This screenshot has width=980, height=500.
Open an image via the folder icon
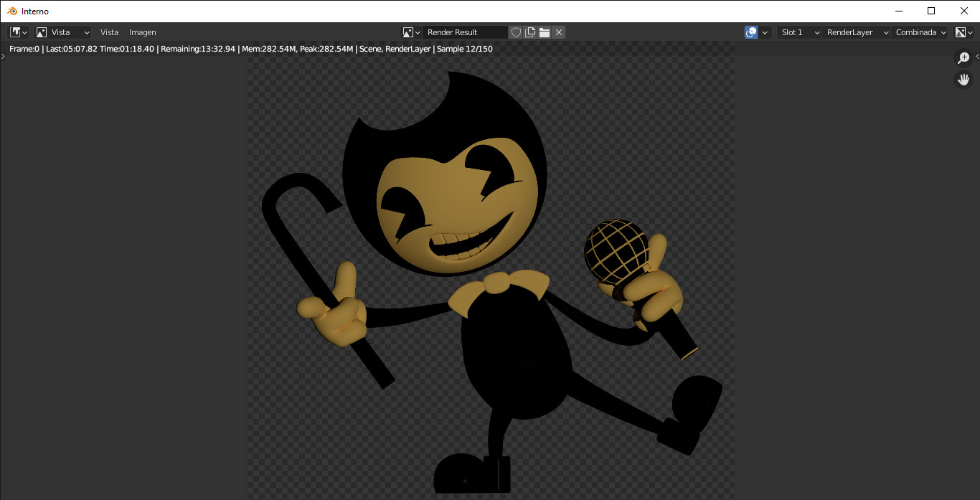click(545, 32)
